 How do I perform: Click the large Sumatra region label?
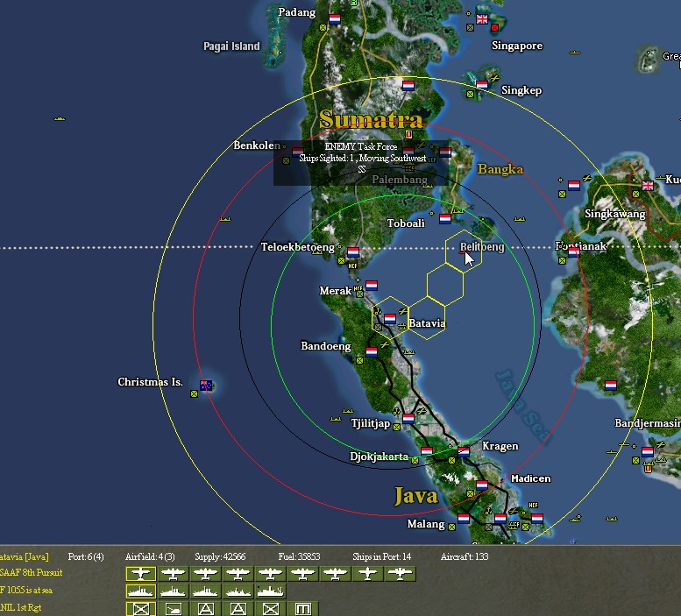pyautogui.click(x=371, y=119)
